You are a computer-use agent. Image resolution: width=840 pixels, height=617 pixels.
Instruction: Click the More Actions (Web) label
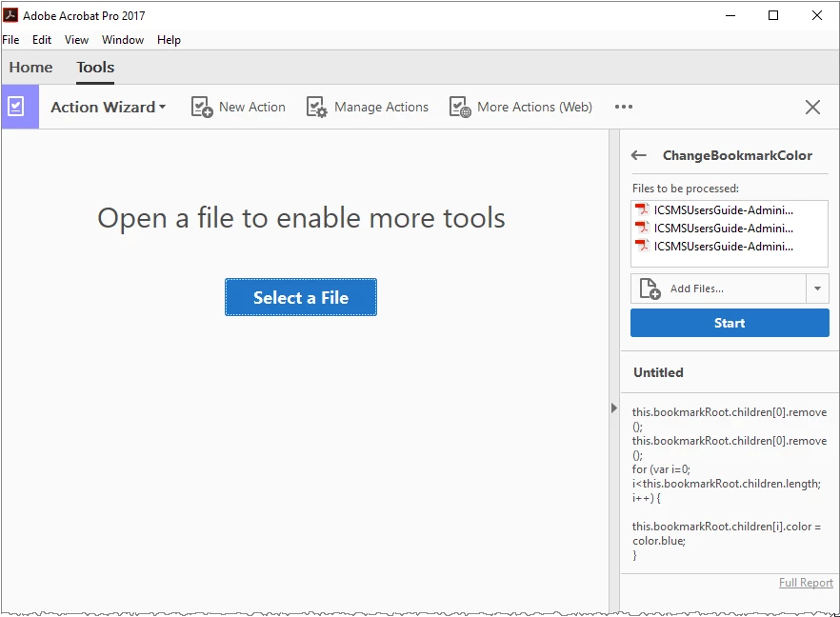pyautogui.click(x=534, y=107)
